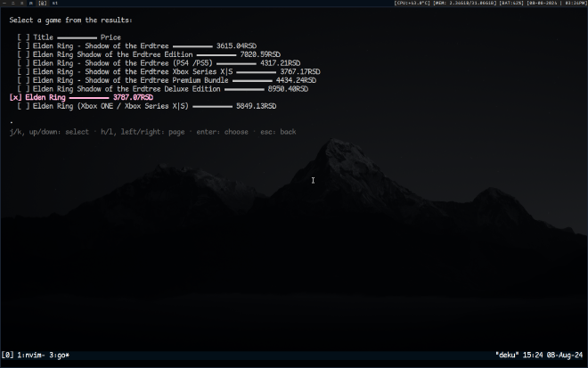
Task: Tick checkbox beside the Title header row
Action: (23, 37)
